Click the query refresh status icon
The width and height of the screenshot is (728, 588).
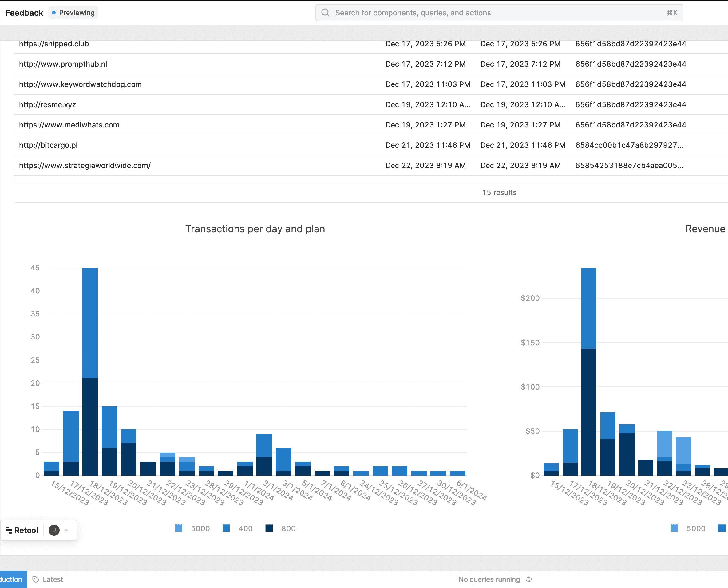529,579
